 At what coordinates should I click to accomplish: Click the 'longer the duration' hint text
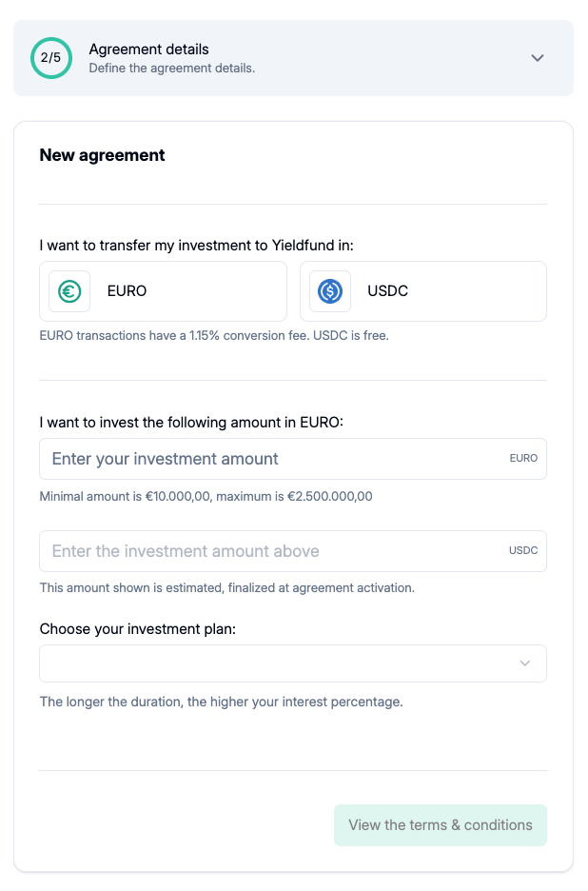[x=221, y=703]
